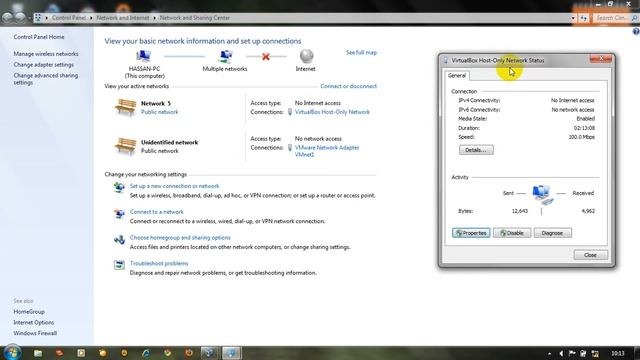Show hidden tray icons arrow
Image resolution: width=640 pixels, height=360 pixels.
pos(549,353)
